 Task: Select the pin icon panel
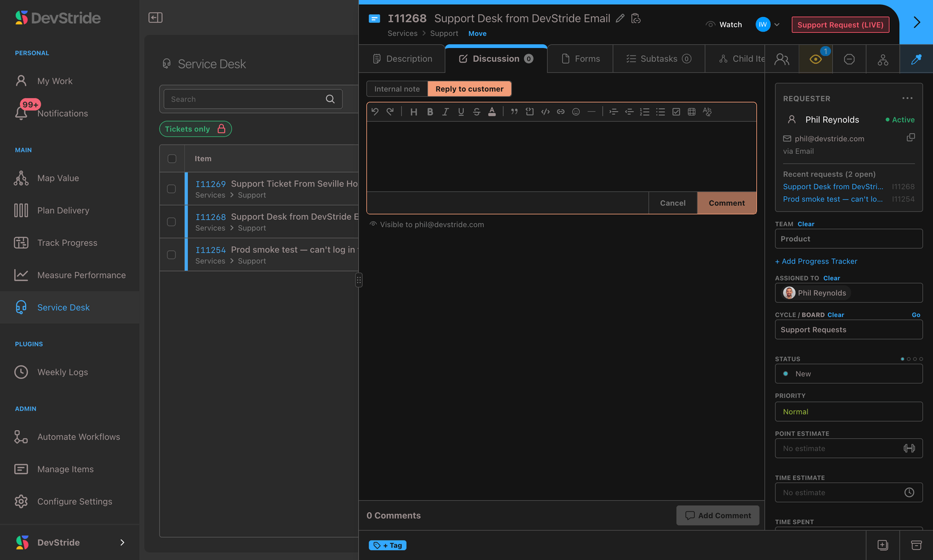tap(916, 59)
